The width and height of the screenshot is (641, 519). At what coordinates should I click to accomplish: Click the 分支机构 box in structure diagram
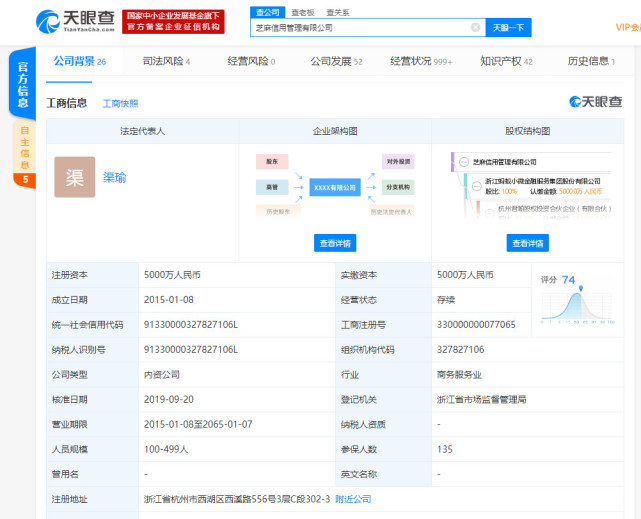click(x=398, y=187)
